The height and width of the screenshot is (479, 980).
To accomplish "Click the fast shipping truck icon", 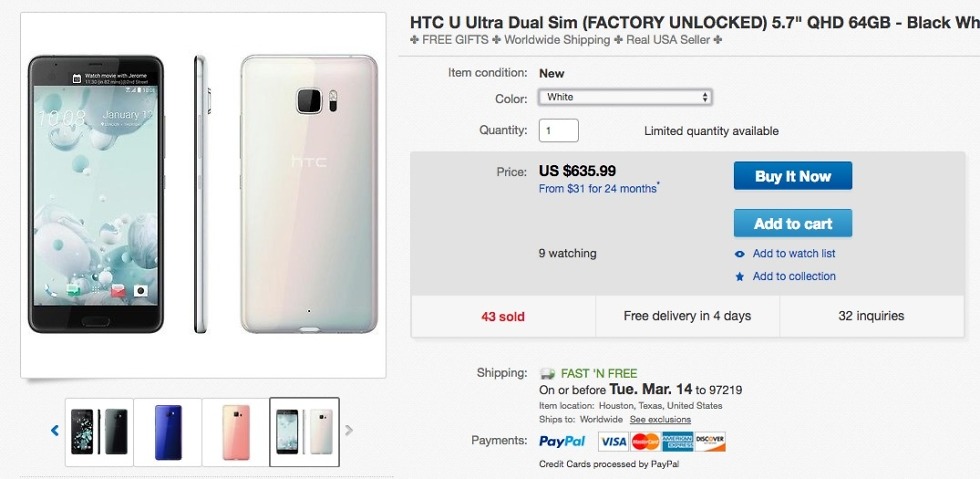I will 547,374.
